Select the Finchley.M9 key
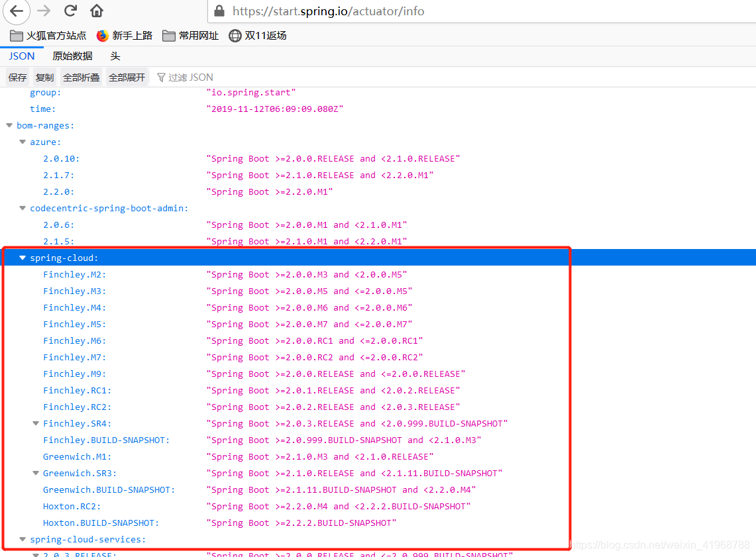 pos(74,374)
